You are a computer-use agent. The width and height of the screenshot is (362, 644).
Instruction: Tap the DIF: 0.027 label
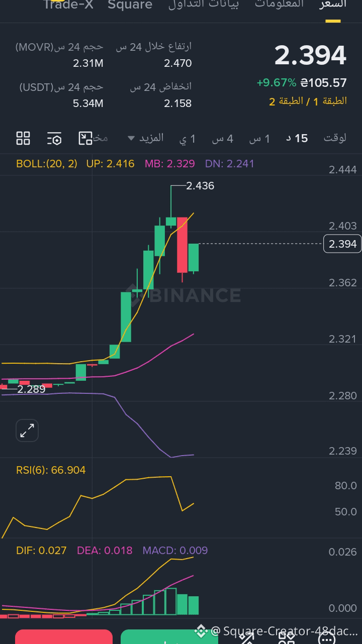41,551
